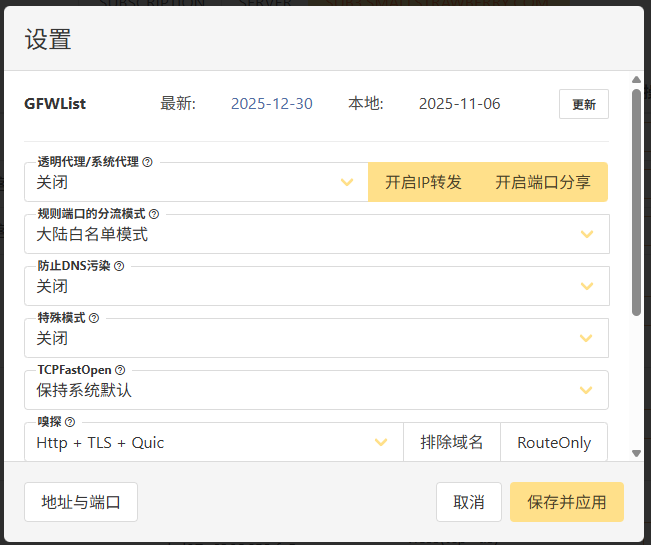This screenshot has height=545, width=651.
Task: Open the TCPFastOpen 保持系统默认 dropdown
Action: pos(316,390)
